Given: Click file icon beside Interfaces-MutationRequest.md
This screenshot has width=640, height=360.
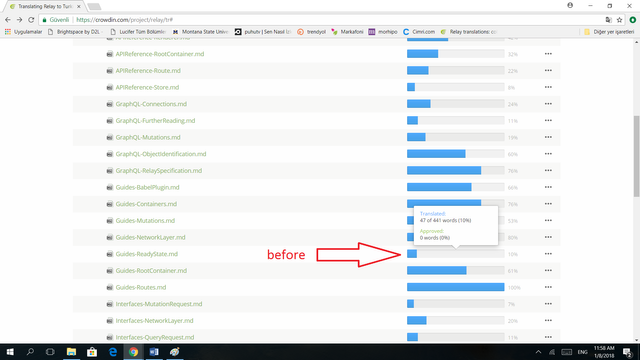Looking at the screenshot, I should 109,304.
